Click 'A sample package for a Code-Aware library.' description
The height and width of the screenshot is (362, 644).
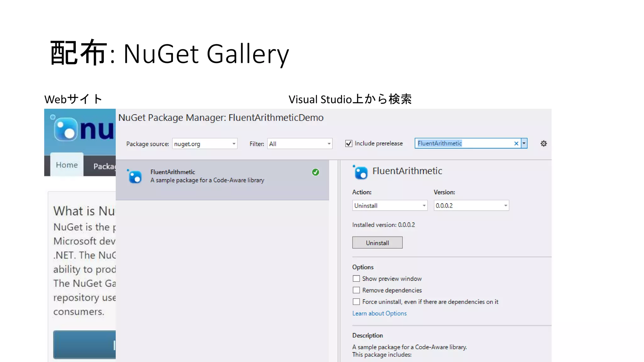(409, 347)
